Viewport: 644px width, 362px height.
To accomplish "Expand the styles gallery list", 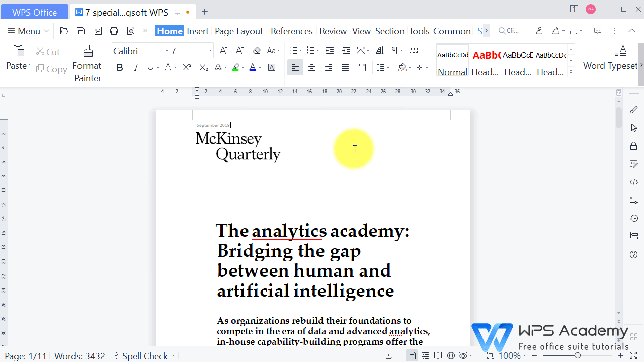I will click(571, 72).
